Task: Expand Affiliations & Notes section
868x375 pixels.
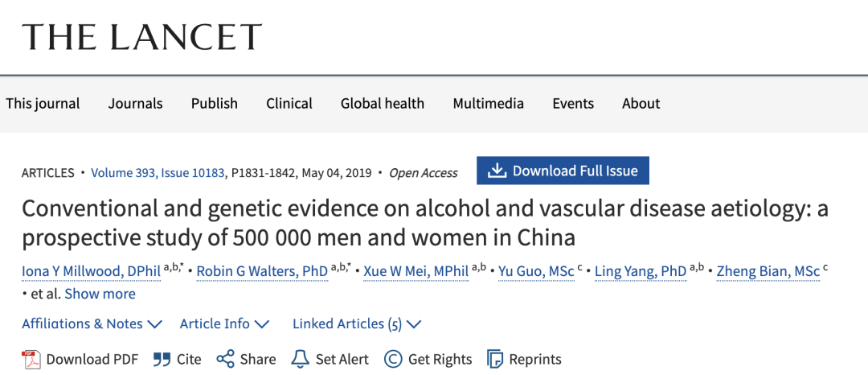Action: tap(92, 323)
